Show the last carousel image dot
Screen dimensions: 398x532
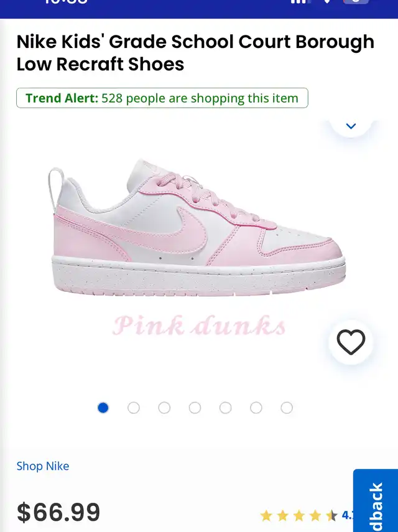click(x=287, y=408)
